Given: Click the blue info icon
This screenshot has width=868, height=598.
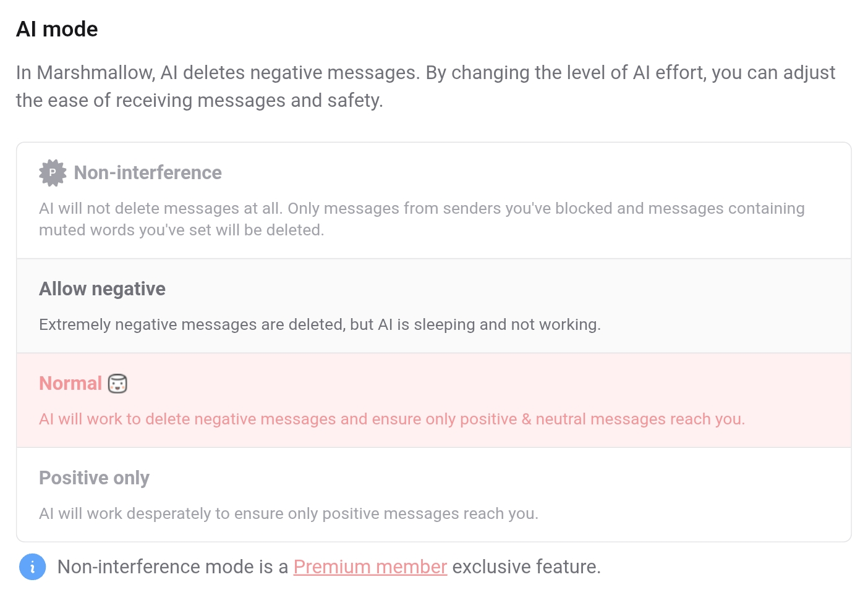Looking at the screenshot, I should pos(33,566).
